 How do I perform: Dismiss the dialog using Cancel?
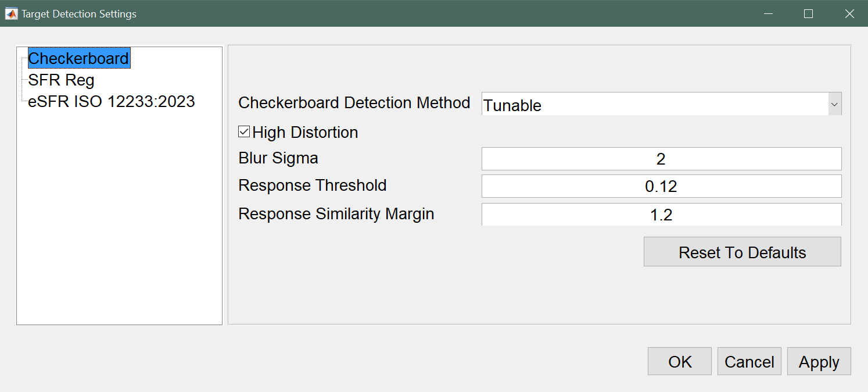[749, 361]
